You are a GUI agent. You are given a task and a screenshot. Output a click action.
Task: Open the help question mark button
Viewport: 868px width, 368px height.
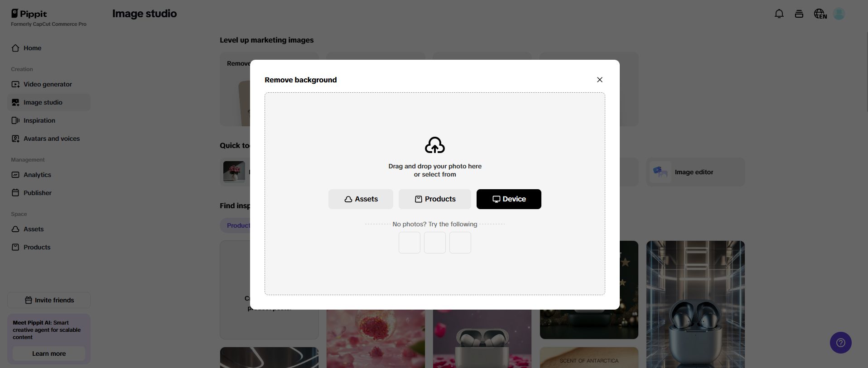pos(841,343)
